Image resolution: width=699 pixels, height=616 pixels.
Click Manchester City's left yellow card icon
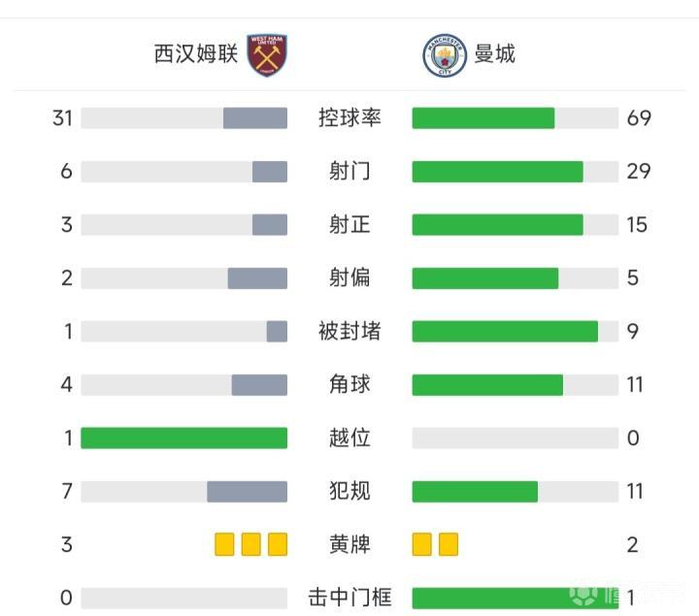(421, 544)
